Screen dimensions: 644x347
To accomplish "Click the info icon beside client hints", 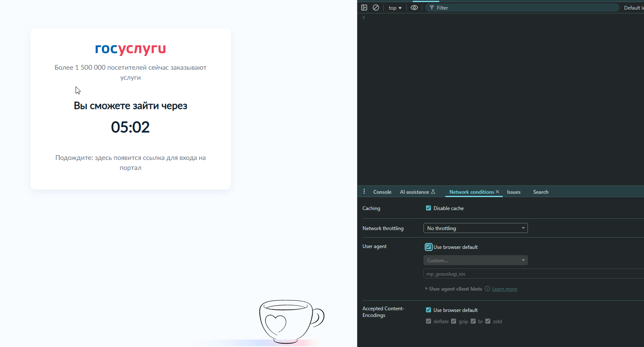I will point(487,289).
